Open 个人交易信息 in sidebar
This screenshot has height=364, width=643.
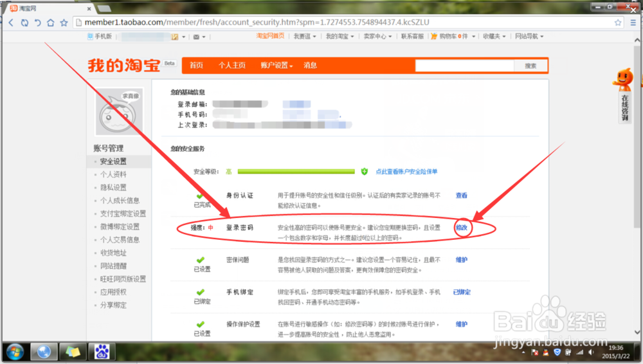pyautogui.click(x=120, y=240)
